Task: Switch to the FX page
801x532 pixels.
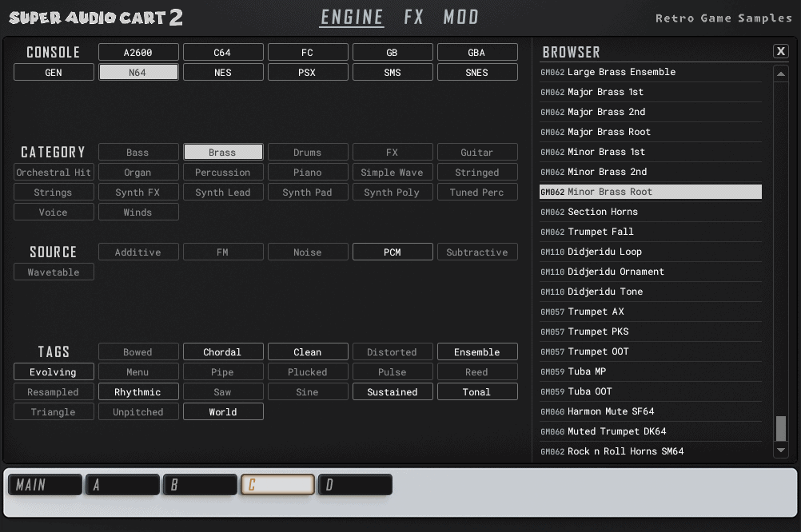Action: coord(413,18)
